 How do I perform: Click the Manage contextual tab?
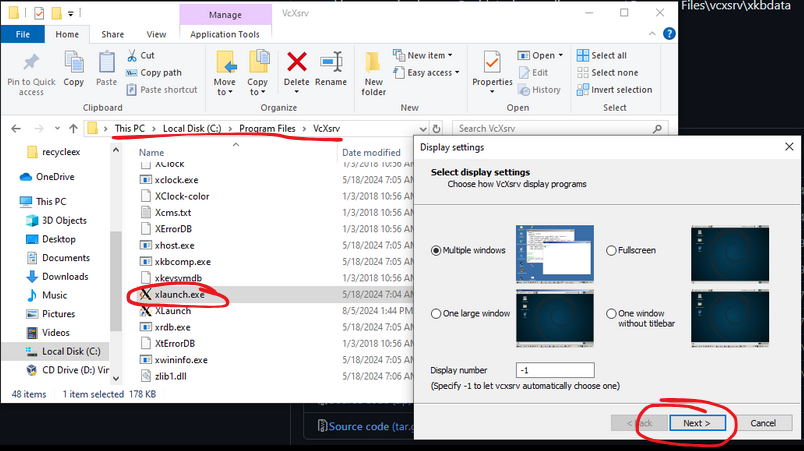click(225, 15)
